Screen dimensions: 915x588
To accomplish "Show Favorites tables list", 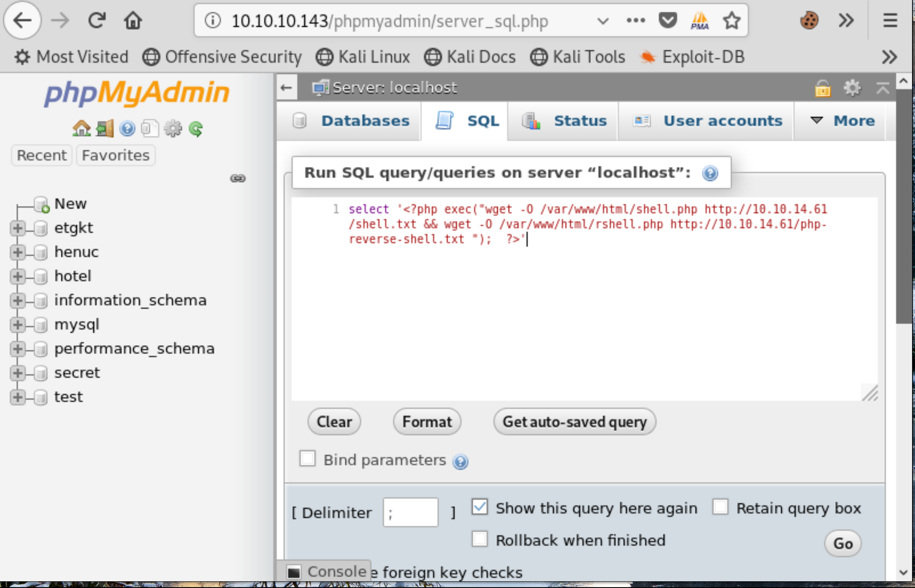I will coord(116,155).
